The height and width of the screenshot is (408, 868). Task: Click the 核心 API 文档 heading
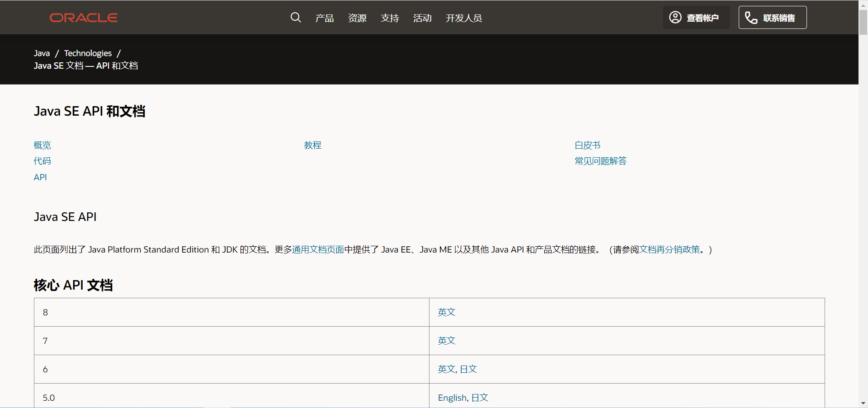[x=73, y=285]
